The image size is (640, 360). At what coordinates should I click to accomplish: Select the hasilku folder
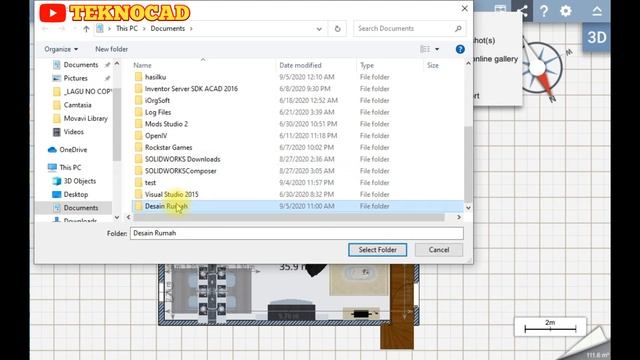155,77
